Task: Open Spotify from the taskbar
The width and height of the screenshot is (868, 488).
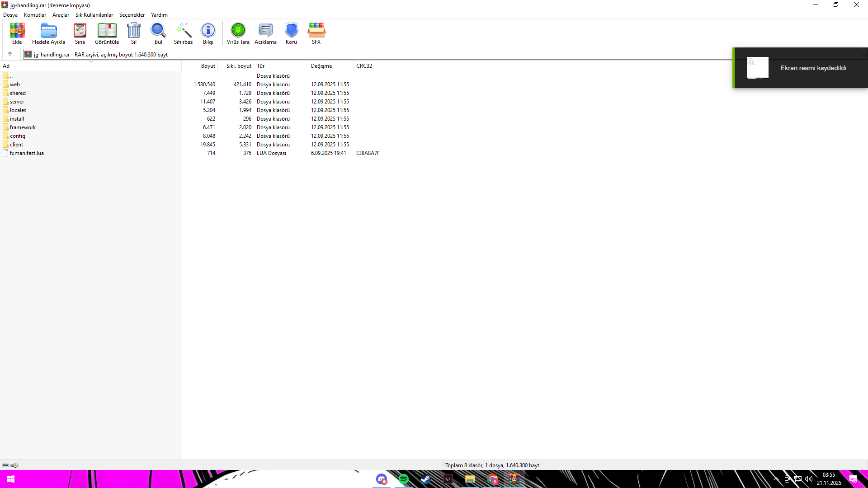Action: point(404,479)
